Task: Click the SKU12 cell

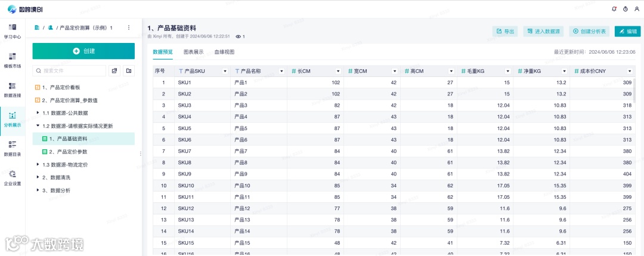Action: click(x=202, y=209)
